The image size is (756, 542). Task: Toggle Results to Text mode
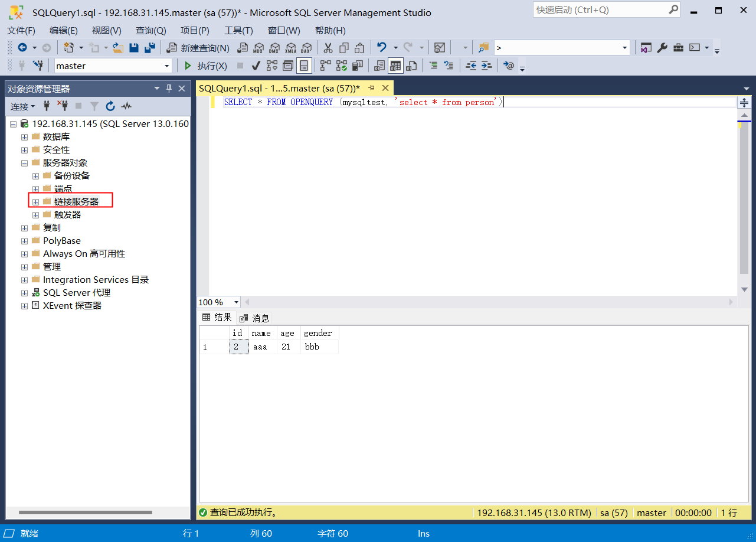379,66
